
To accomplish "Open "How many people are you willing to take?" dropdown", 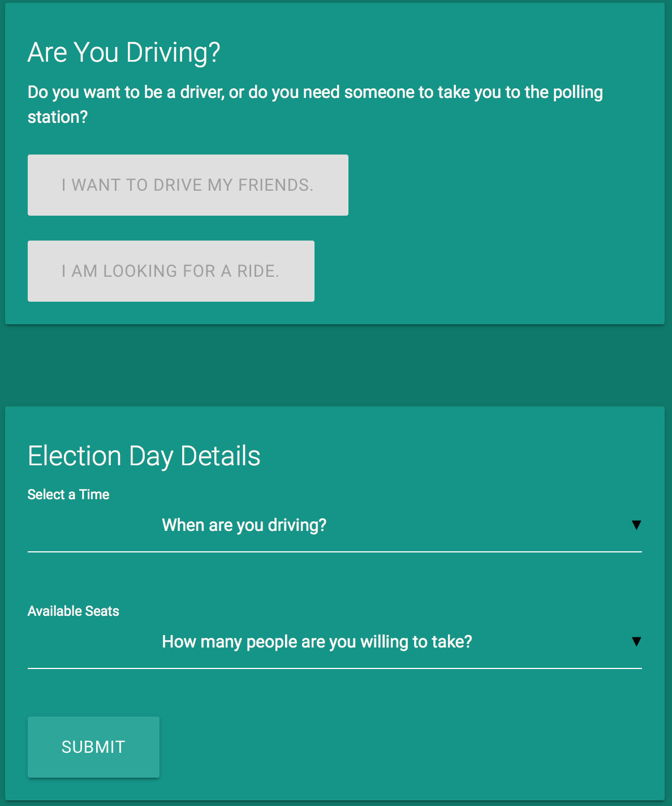I will coord(335,642).
